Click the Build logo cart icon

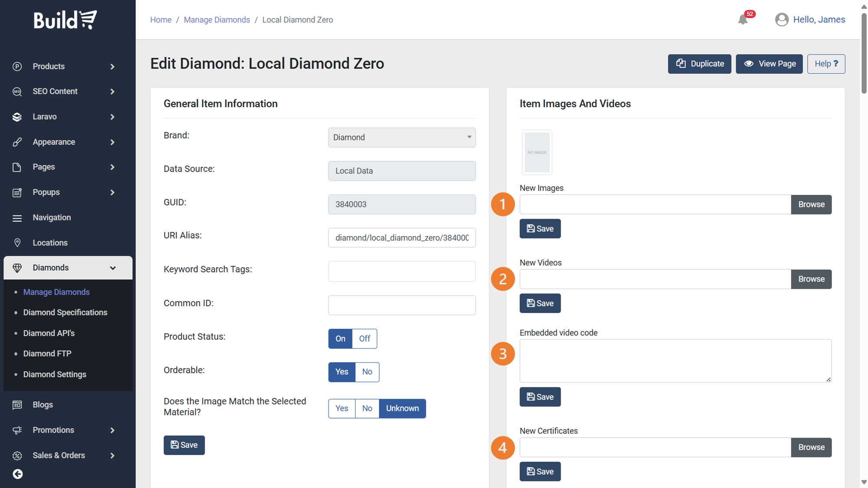(x=89, y=20)
